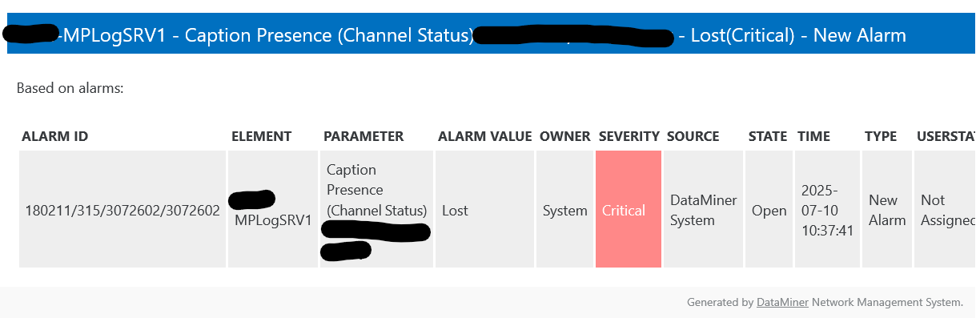Select the ALARM VALUE column header
The width and height of the screenshot is (980, 318).
[x=485, y=136]
